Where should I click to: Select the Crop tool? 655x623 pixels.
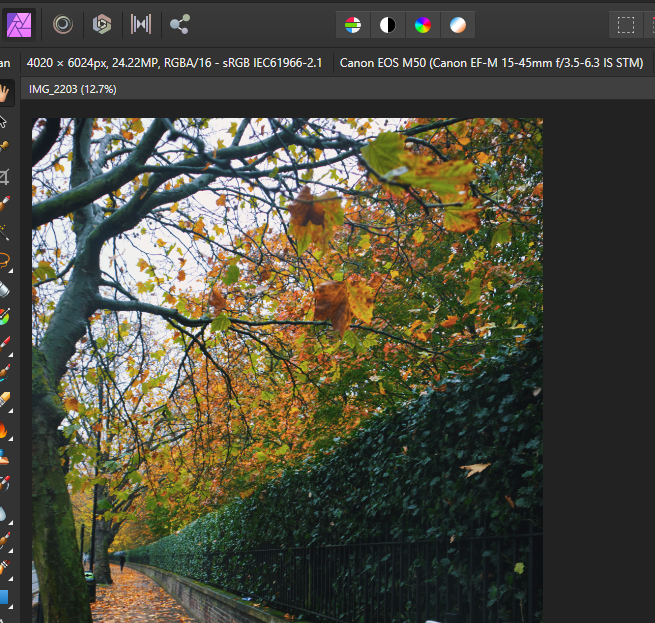[x=4, y=177]
